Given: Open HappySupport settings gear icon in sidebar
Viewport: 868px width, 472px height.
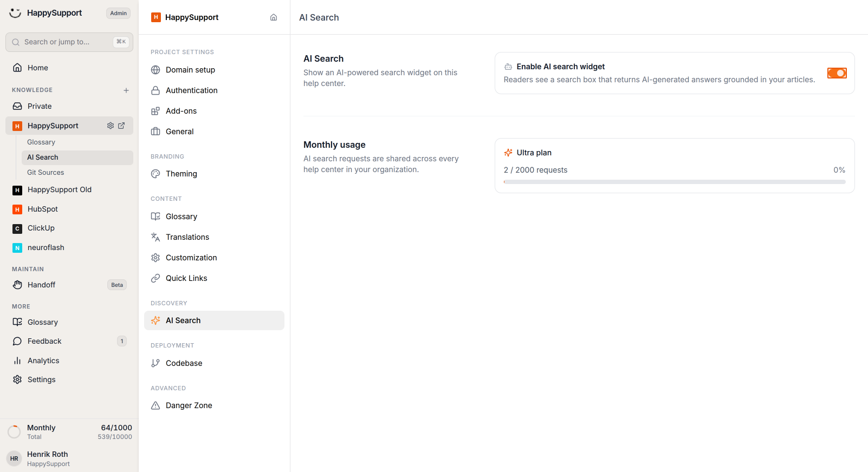Looking at the screenshot, I should click(x=111, y=126).
